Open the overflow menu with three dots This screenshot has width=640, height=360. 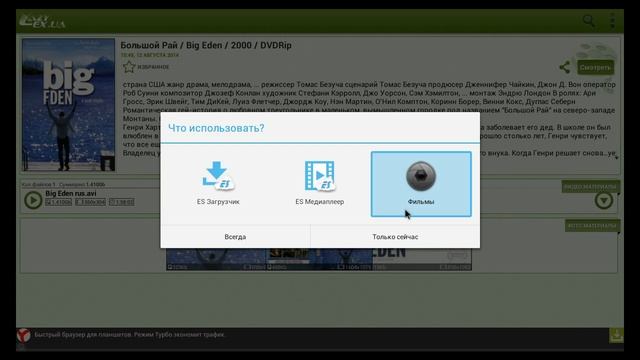coord(612,21)
